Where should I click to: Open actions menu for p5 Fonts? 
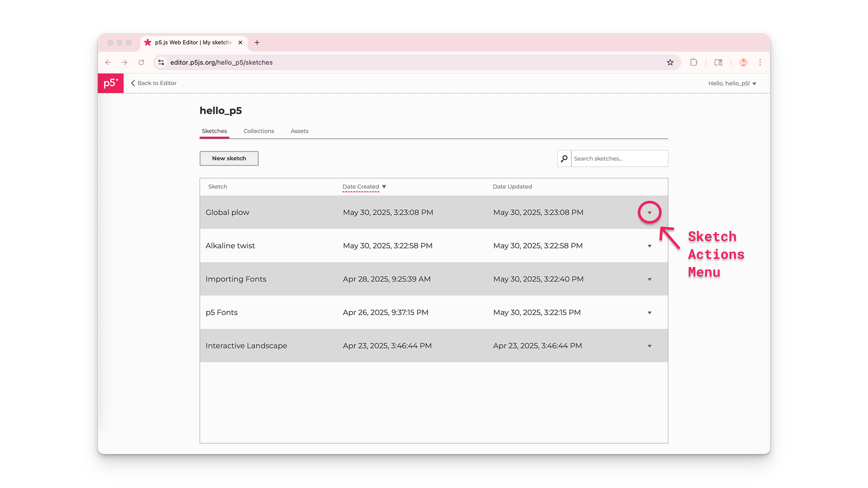[649, 313]
